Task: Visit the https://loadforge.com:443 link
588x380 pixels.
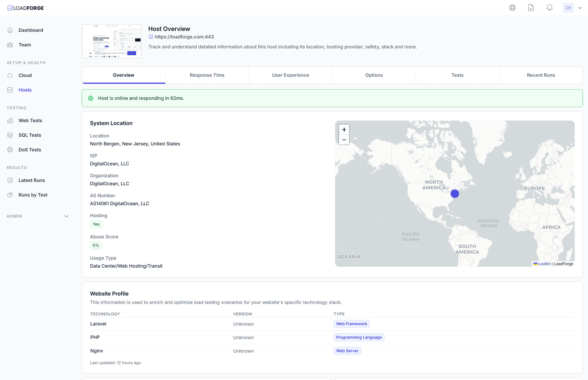Action: (184, 37)
